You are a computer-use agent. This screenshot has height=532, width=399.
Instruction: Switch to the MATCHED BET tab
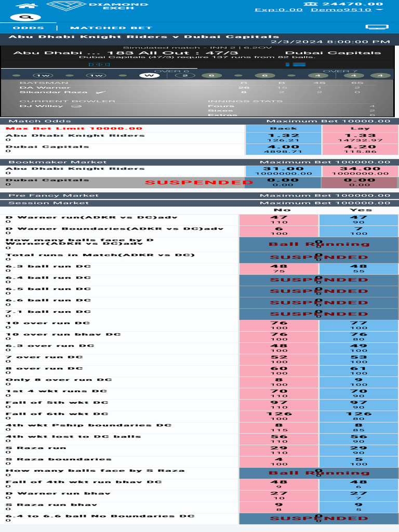tap(111, 28)
